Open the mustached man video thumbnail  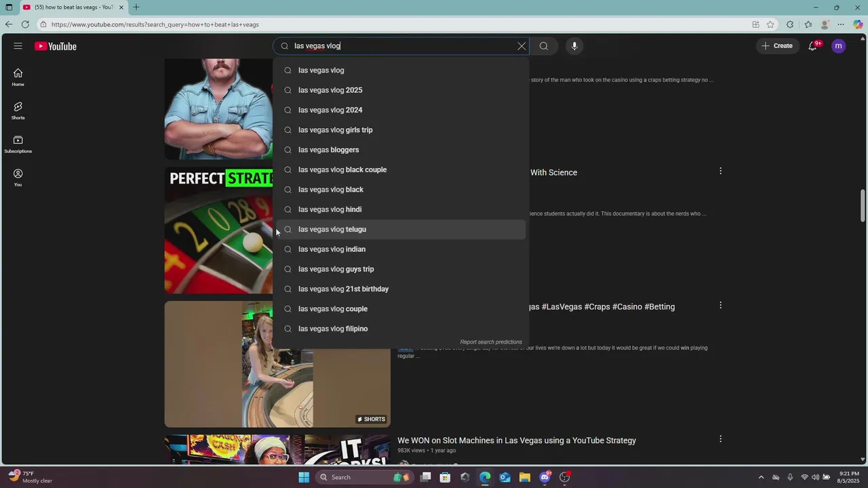(x=218, y=108)
